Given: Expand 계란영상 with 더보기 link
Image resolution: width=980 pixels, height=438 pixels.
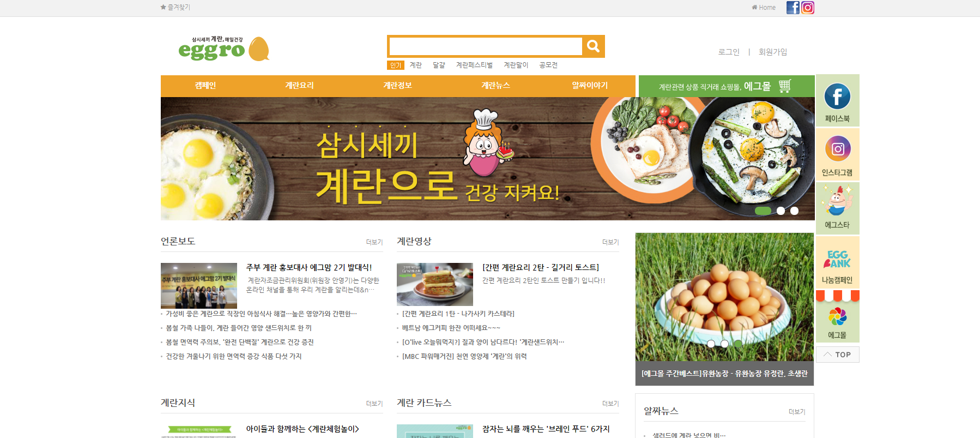Looking at the screenshot, I should [610, 242].
